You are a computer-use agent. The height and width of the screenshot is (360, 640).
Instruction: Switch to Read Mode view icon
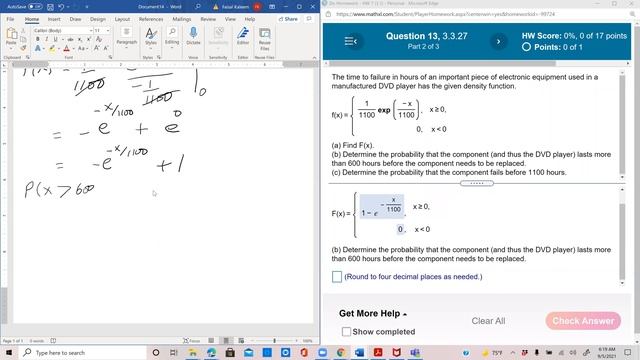click(211, 340)
